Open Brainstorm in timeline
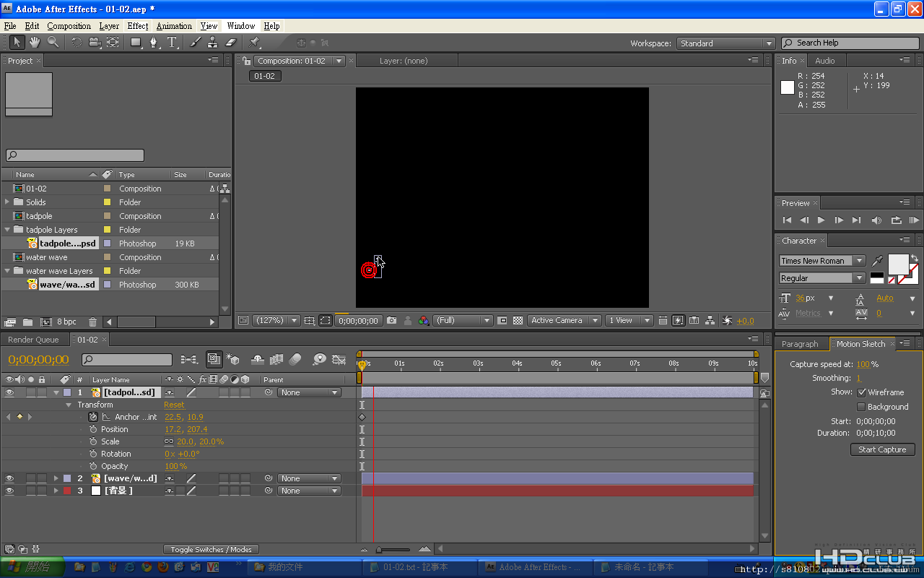This screenshot has height=578, width=924. 319,359
